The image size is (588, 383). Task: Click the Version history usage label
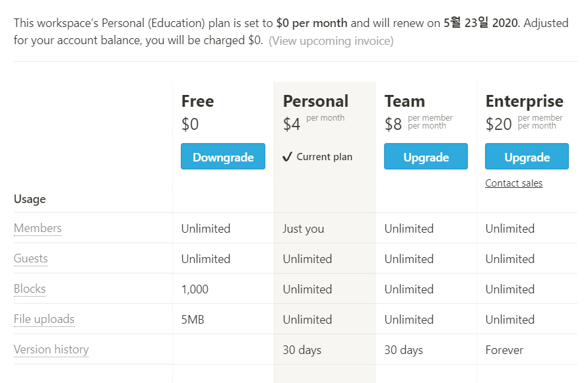[x=51, y=349]
